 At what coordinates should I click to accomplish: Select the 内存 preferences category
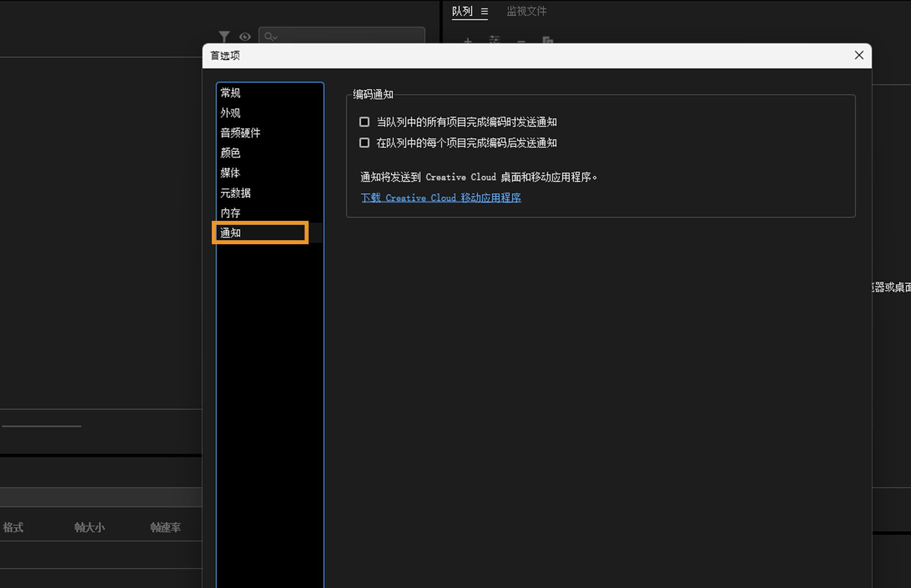[x=229, y=213]
